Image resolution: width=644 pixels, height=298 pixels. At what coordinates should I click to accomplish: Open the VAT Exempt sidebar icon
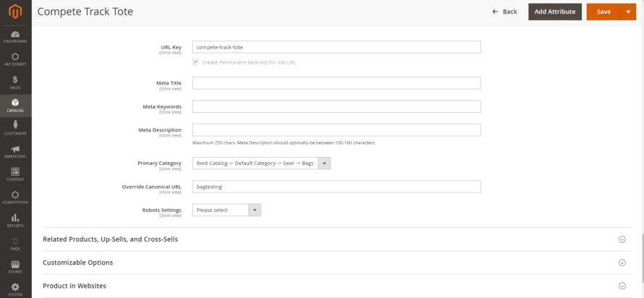[15, 59]
